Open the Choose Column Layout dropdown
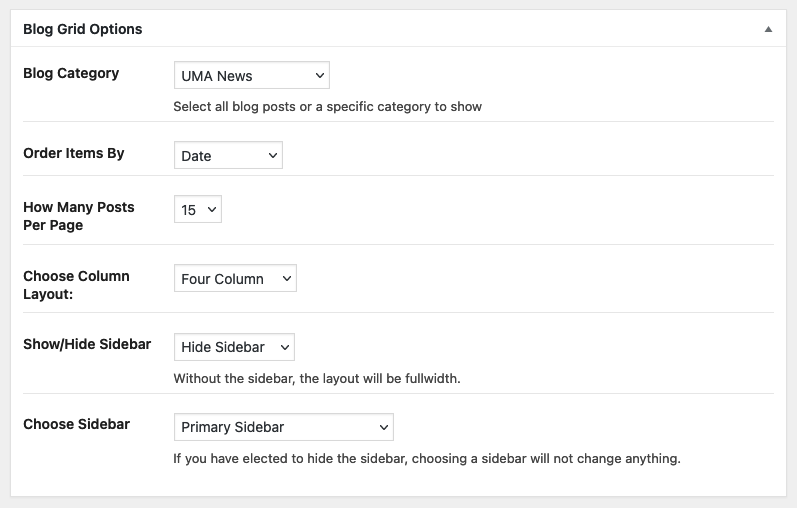 [235, 278]
